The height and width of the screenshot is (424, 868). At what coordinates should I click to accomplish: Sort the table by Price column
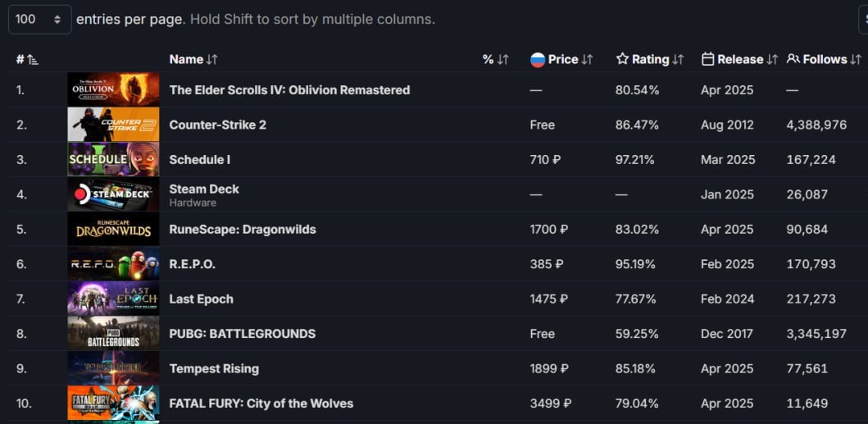(563, 59)
